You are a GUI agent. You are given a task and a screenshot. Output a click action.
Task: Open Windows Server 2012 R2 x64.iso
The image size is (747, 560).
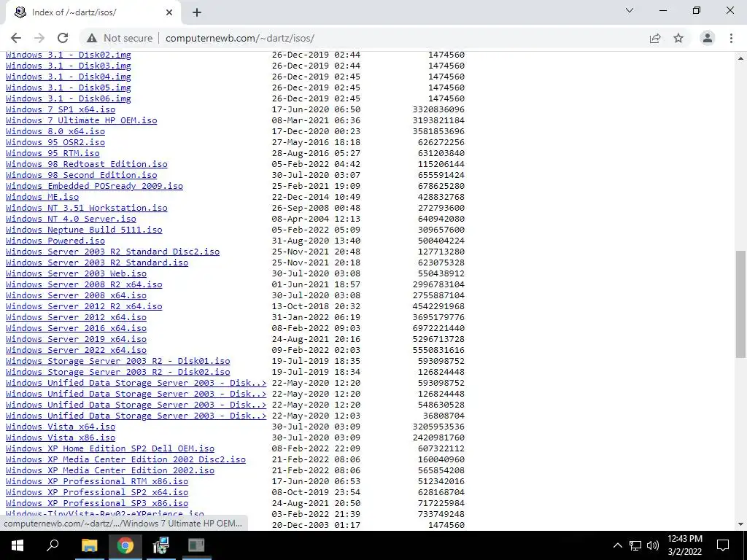tap(84, 307)
